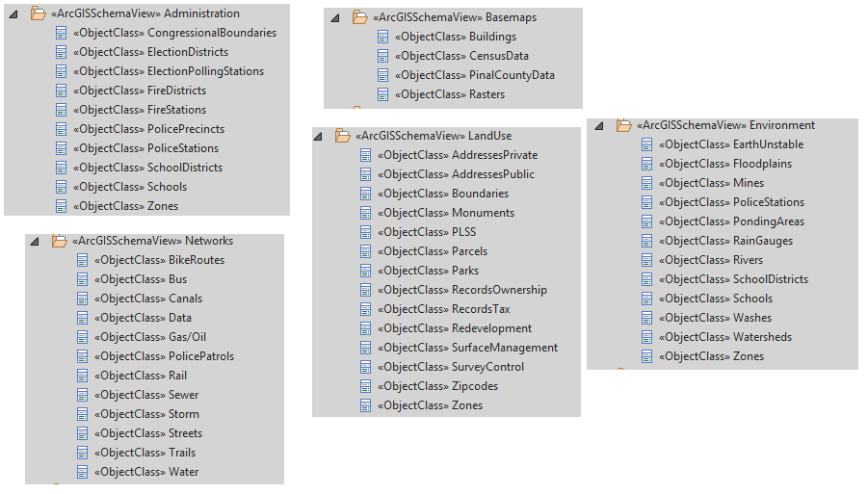The width and height of the screenshot is (868, 494).
Task: Select the Zipcodes object class
Action: tap(438, 387)
